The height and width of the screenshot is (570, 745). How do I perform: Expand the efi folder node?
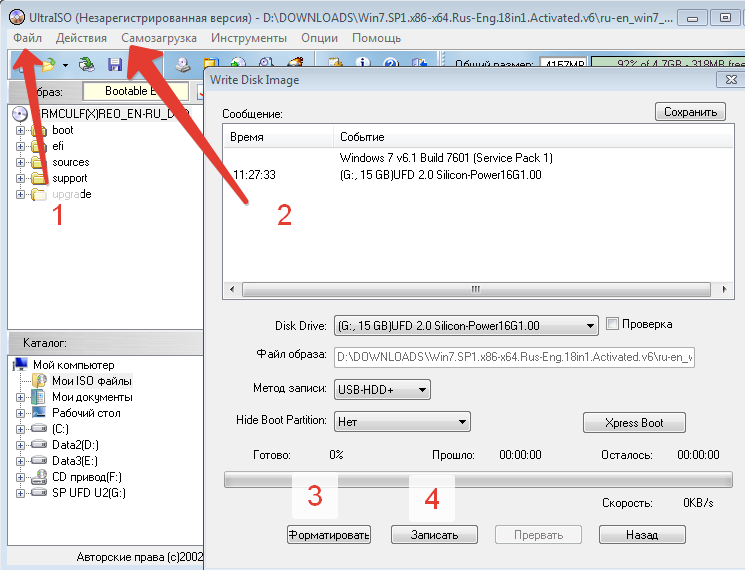[x=20, y=146]
